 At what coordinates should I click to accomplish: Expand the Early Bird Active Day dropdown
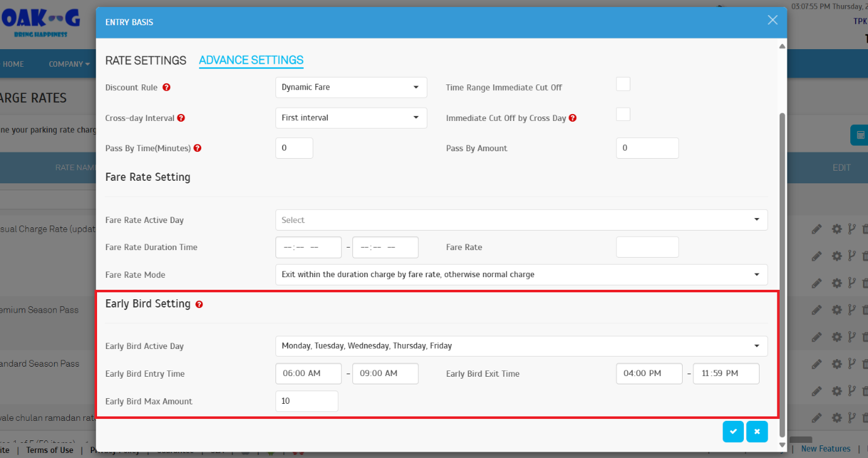point(521,346)
